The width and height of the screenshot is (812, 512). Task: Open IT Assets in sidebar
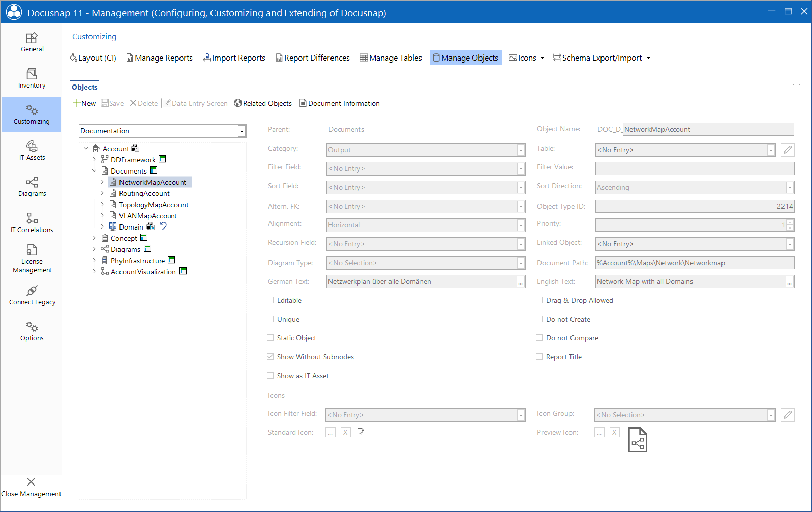pos(32,151)
